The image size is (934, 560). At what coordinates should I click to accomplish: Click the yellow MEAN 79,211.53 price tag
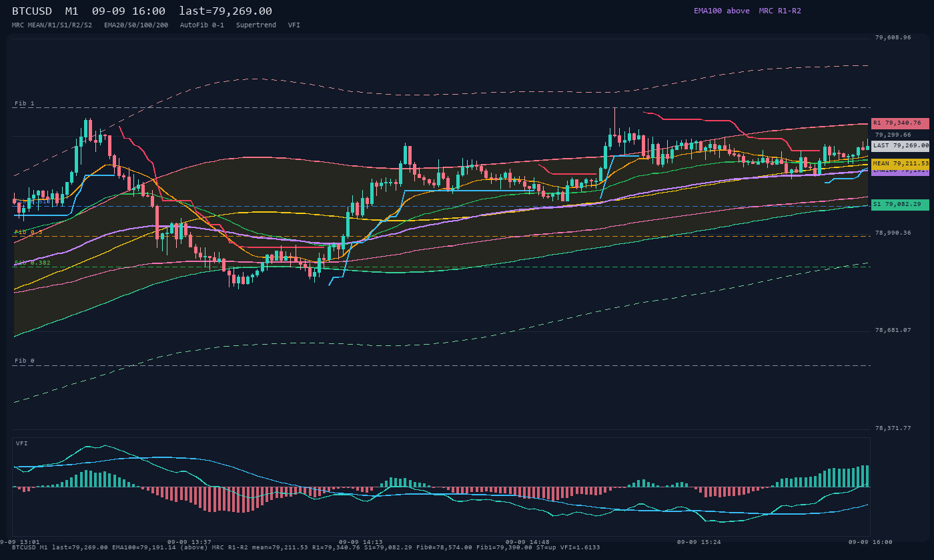[x=900, y=163]
